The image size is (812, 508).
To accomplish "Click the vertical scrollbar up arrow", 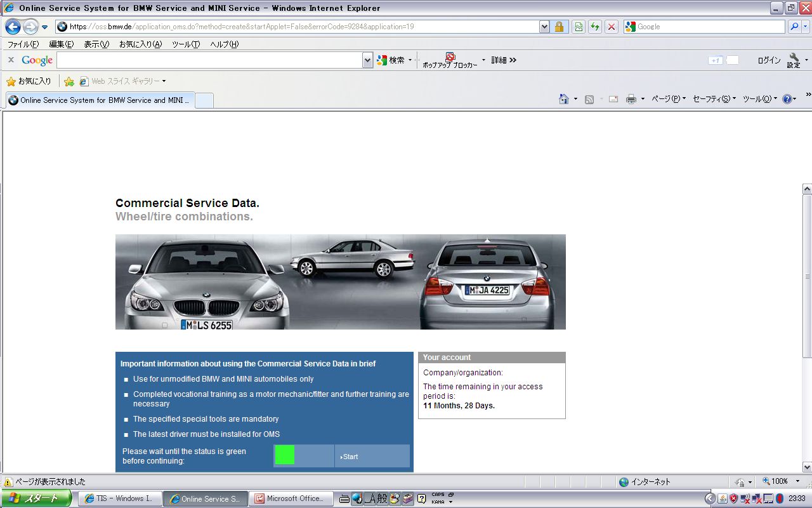I will point(807,189).
